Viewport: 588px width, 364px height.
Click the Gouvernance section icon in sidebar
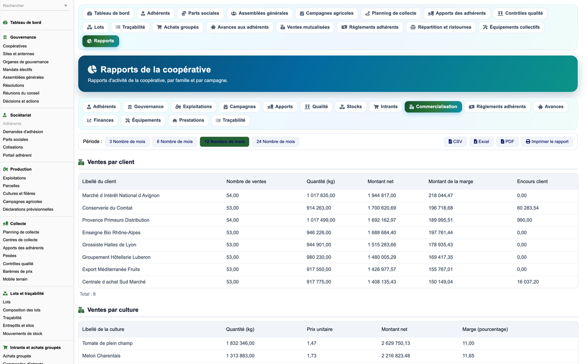coord(5,37)
